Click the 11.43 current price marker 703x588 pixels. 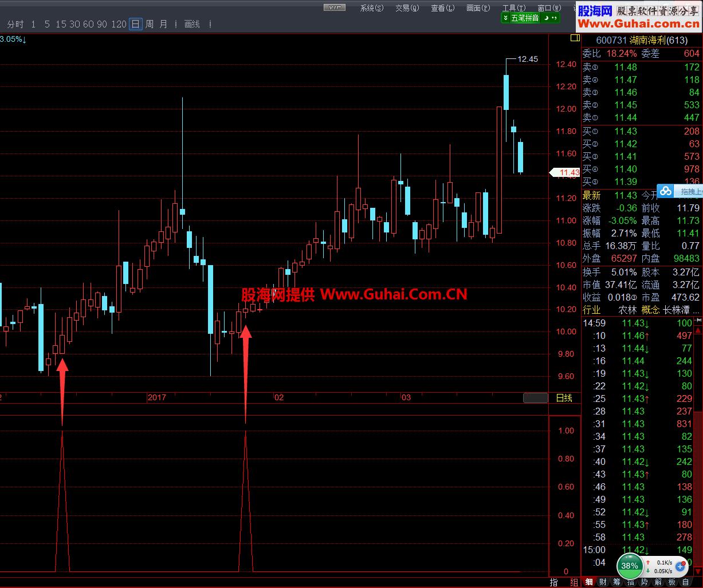(x=565, y=172)
